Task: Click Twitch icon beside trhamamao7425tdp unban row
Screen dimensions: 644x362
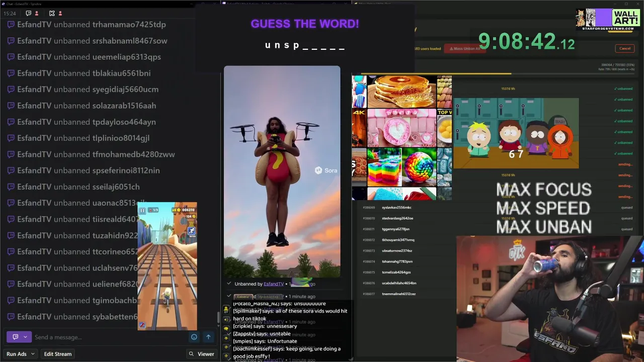Action: pos(11,25)
